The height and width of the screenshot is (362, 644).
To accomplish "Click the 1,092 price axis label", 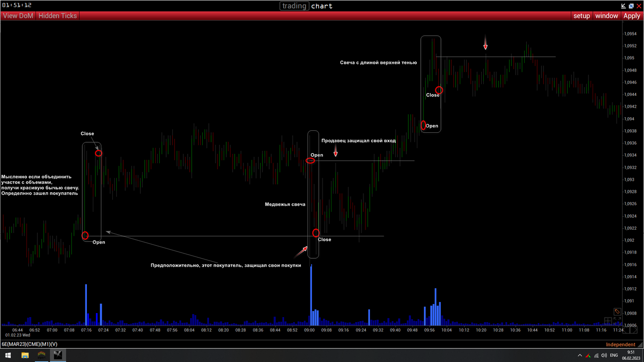I will click(629, 240).
